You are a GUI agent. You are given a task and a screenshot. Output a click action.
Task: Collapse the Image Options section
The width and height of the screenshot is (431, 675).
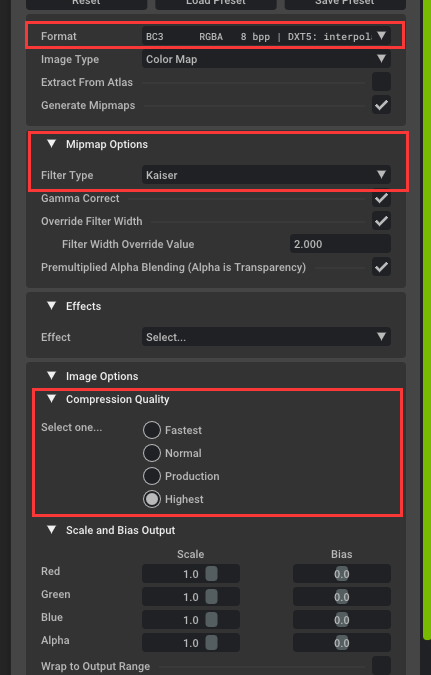[x=52, y=376]
